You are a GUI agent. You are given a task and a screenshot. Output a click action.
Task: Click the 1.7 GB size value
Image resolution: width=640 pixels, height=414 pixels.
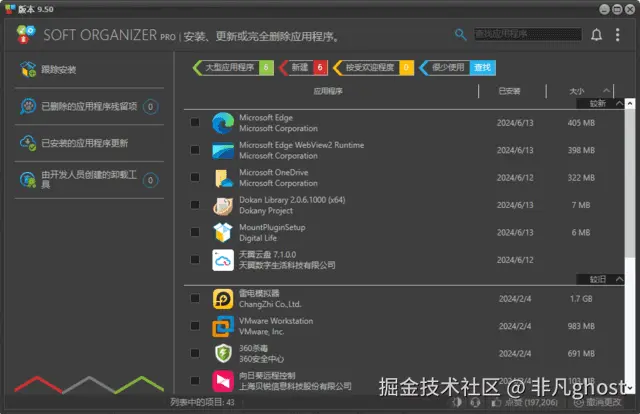click(581, 299)
